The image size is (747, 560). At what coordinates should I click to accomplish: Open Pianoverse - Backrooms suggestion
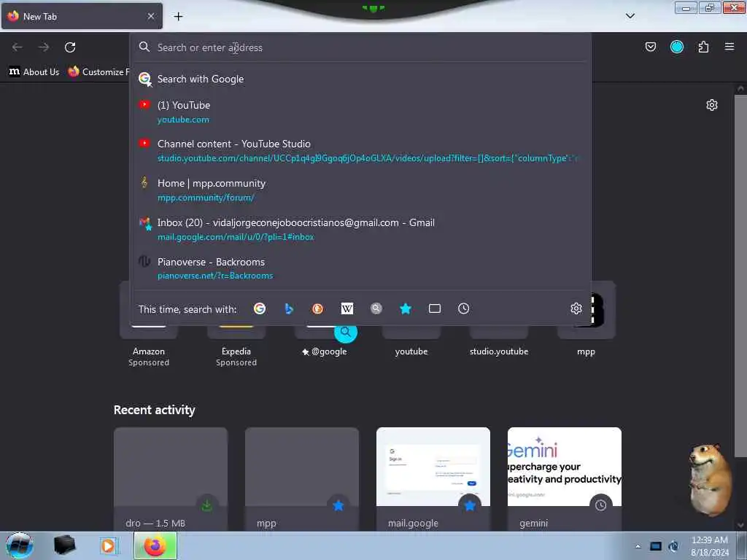point(360,268)
